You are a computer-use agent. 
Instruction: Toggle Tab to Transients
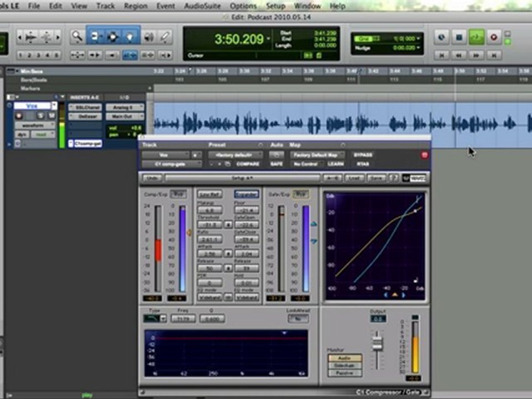point(95,55)
